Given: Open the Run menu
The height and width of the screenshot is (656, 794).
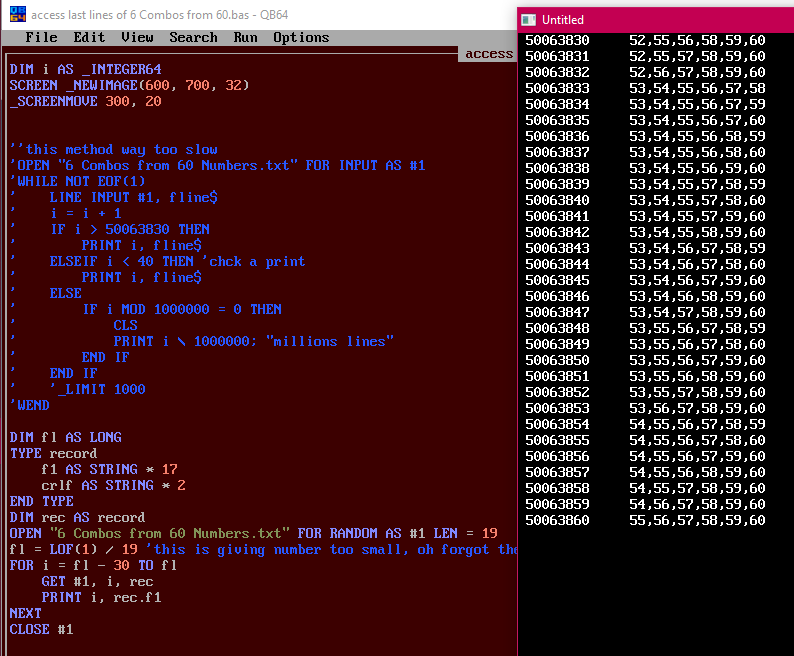Looking at the screenshot, I should [x=246, y=37].
